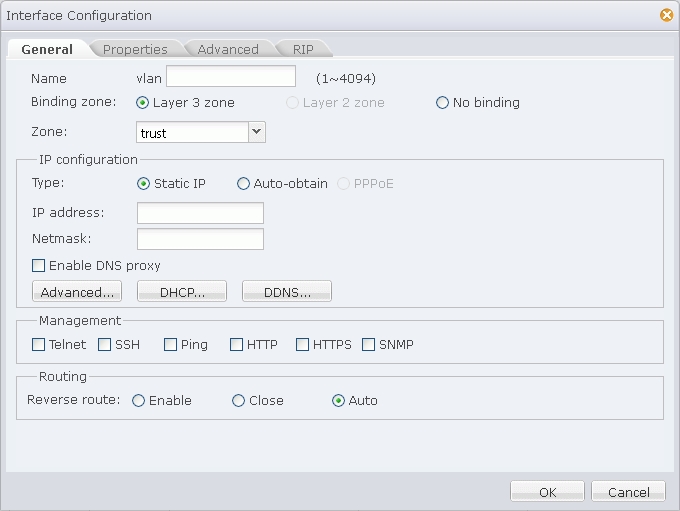Click the DDNS... button
The height and width of the screenshot is (511, 680).
click(x=287, y=291)
